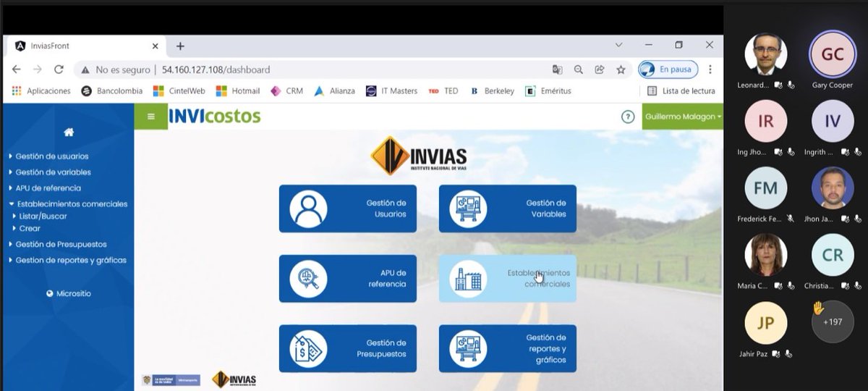Viewport: 868px width, 391px height.
Task: Click the home icon in sidebar
Action: 69,133
